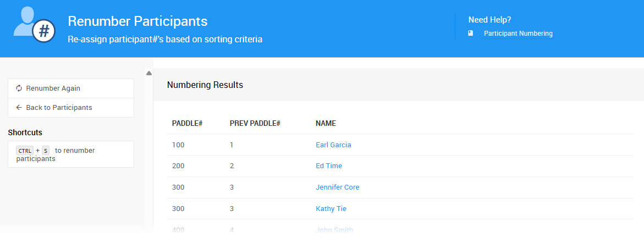Click the S key shortcut badge
644x238 pixels.
pos(46,151)
